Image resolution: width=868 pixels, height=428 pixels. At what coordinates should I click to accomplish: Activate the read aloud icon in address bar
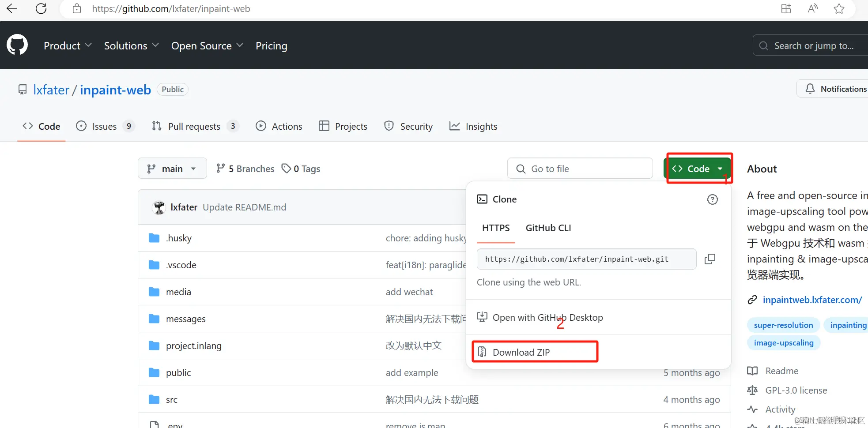(812, 9)
